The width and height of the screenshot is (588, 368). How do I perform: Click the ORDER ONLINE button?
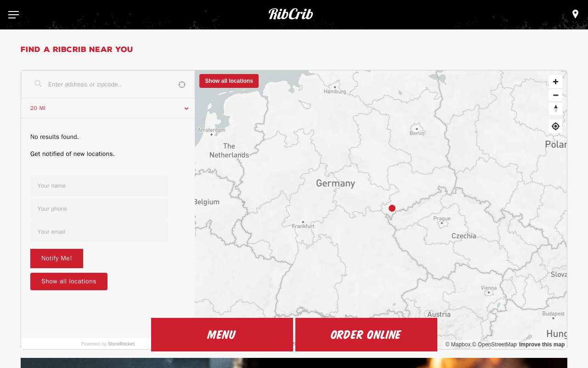pyautogui.click(x=366, y=334)
